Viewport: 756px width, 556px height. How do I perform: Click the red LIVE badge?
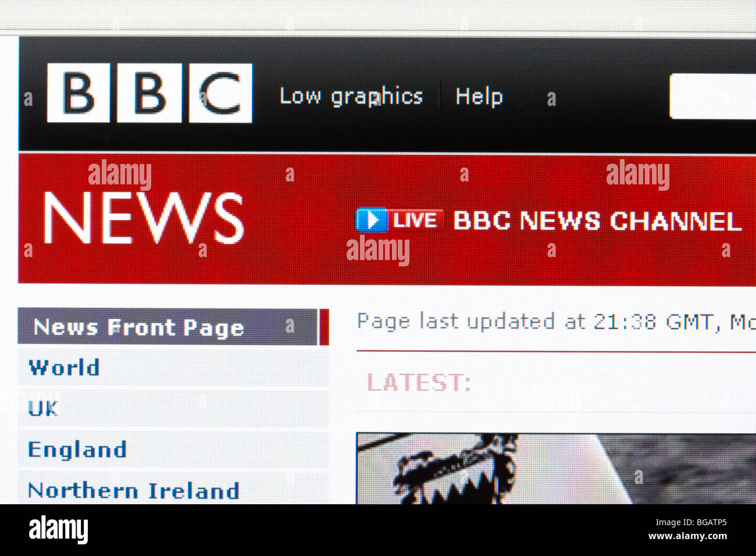pos(415,220)
